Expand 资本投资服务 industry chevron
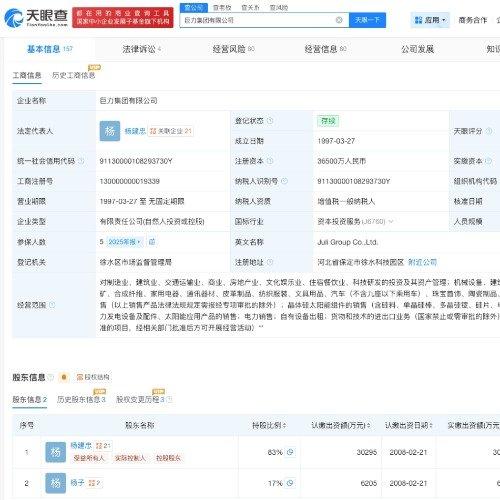500x500 pixels. pyautogui.click(x=391, y=221)
